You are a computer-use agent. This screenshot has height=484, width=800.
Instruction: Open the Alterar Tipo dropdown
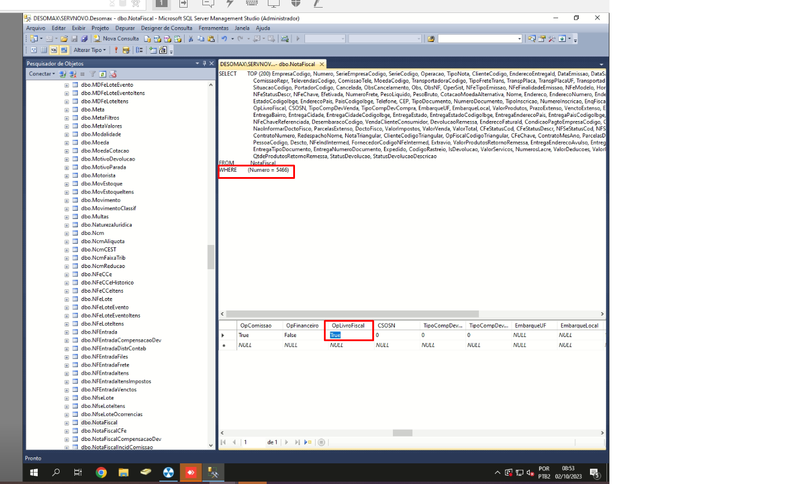point(90,50)
